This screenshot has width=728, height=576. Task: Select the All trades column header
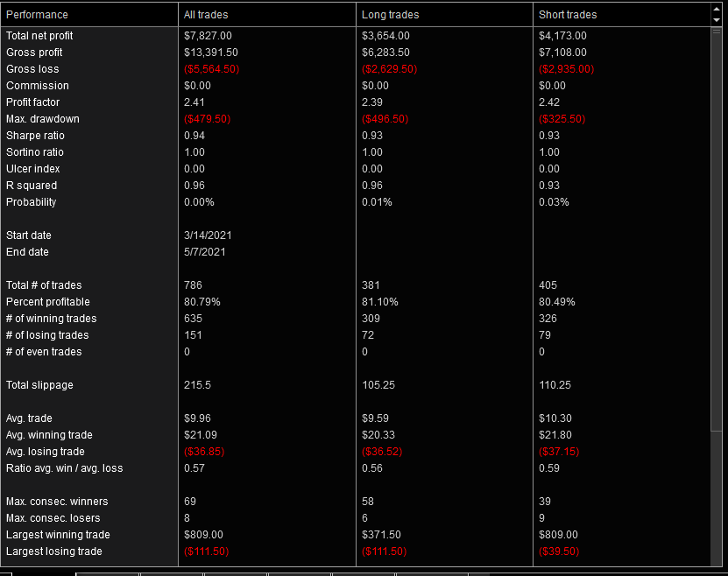tap(207, 15)
